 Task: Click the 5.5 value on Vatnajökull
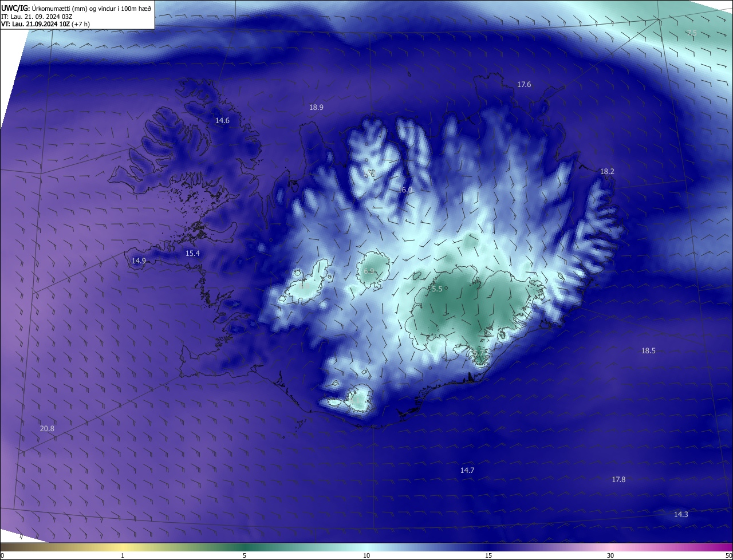[437, 289]
